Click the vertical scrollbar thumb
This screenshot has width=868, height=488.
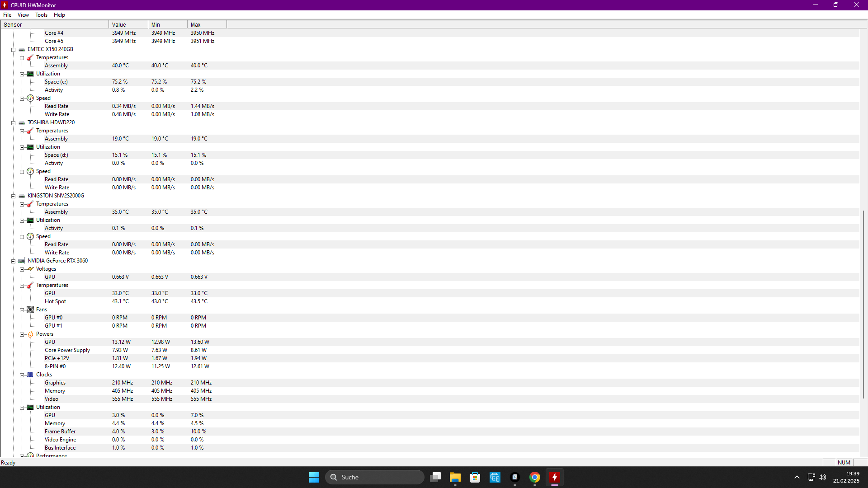(863, 304)
